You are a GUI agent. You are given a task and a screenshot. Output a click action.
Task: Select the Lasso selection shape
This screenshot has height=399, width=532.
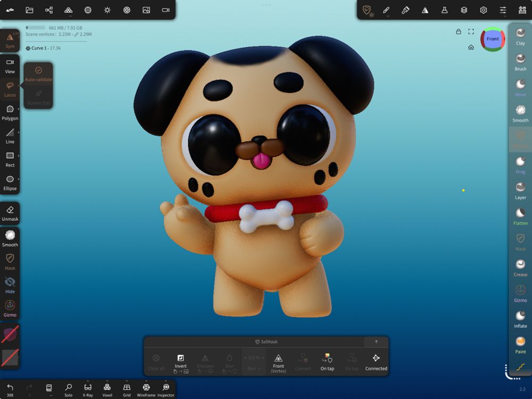pos(10,89)
